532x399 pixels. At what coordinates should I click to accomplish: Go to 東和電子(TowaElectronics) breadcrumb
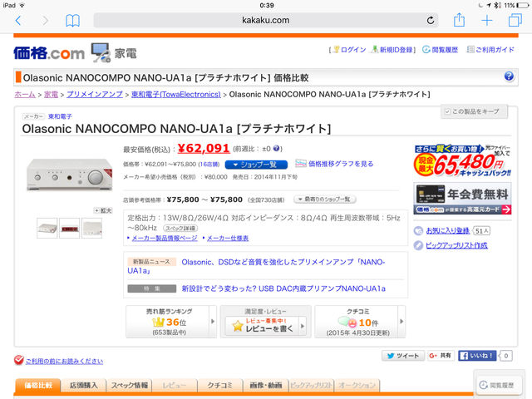pyautogui.click(x=175, y=94)
